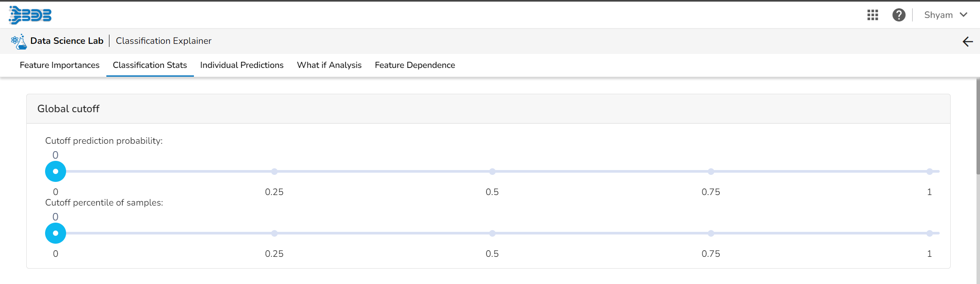This screenshot has width=980, height=284.
Task: Switch to the Feature Importances tab
Action: click(x=60, y=65)
